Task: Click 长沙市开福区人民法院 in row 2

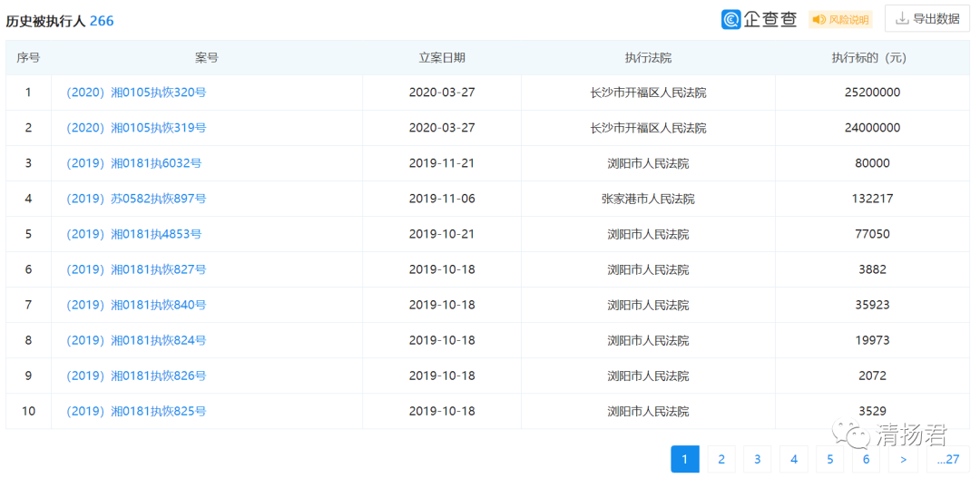Action: click(648, 128)
